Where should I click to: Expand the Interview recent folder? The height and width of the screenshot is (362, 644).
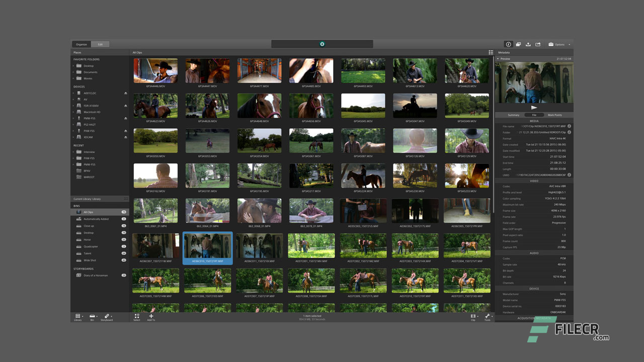(73, 152)
